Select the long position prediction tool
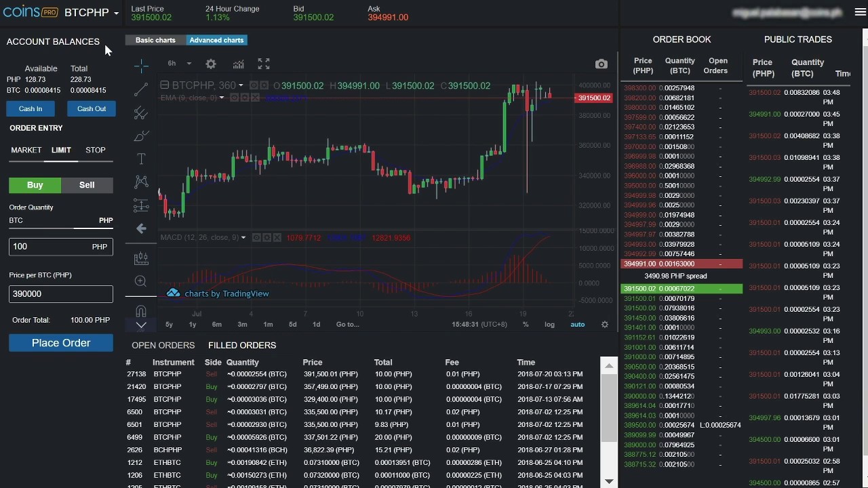This screenshot has width=868, height=488. point(141,205)
